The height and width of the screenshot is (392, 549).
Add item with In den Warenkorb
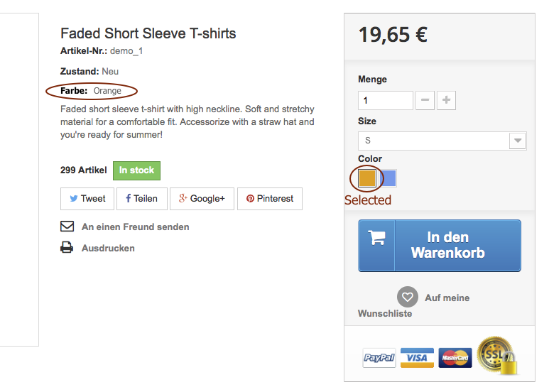click(440, 245)
